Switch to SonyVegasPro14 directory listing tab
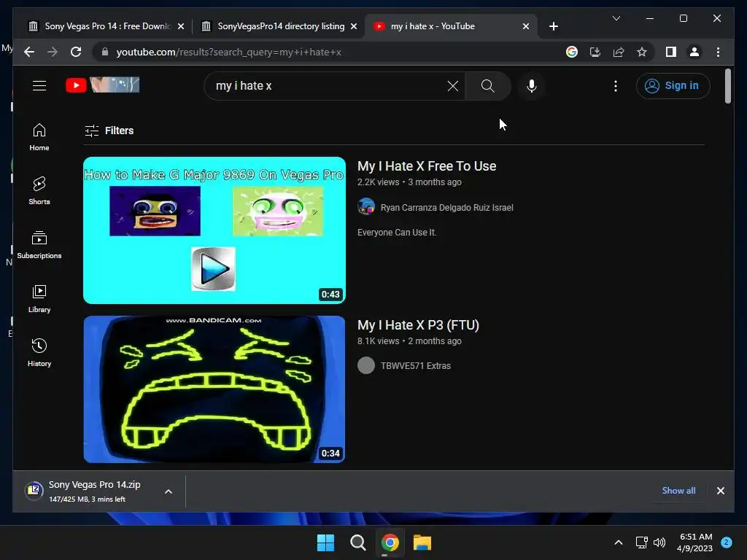The width and height of the screenshot is (747, 560). click(280, 26)
